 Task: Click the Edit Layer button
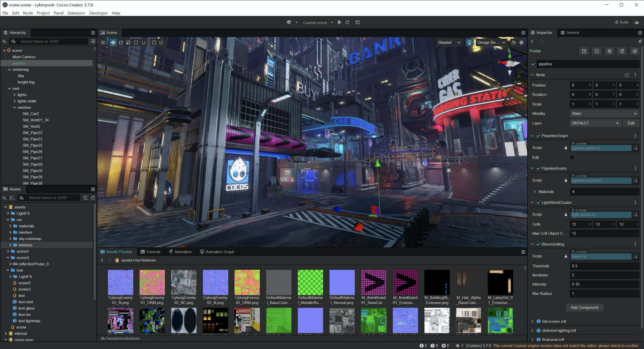tap(631, 123)
